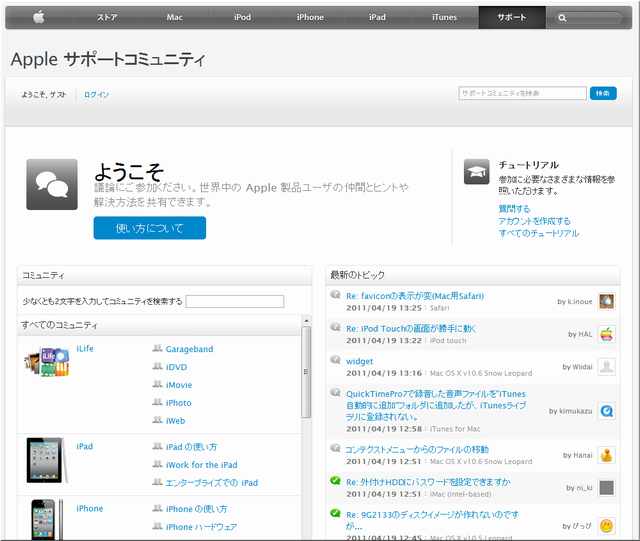Image resolution: width=640 pixels, height=541 pixels.
Task: Open iWork for the iPad community
Action: [202, 465]
